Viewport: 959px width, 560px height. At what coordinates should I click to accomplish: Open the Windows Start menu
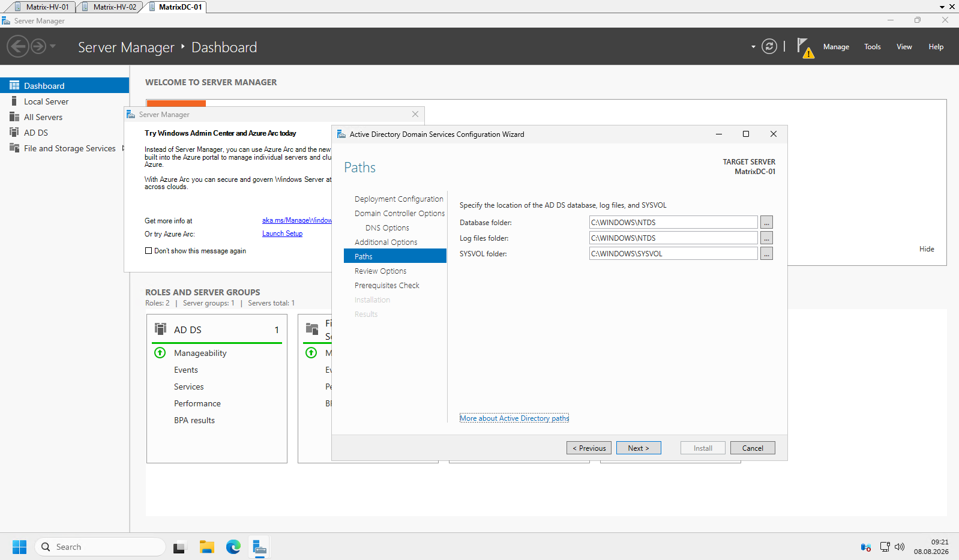point(19,547)
